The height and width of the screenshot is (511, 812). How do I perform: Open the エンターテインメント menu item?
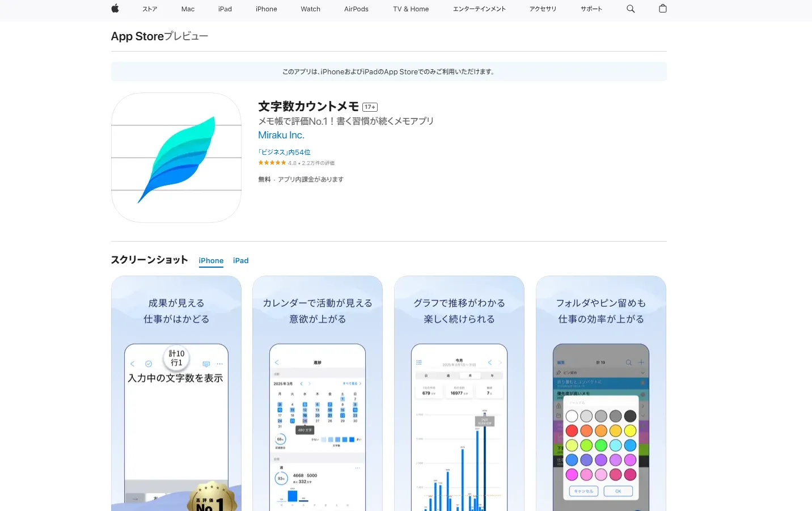pyautogui.click(x=479, y=9)
